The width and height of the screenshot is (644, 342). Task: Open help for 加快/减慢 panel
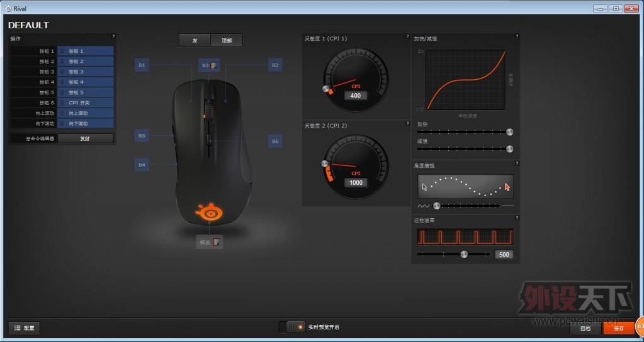[517, 36]
